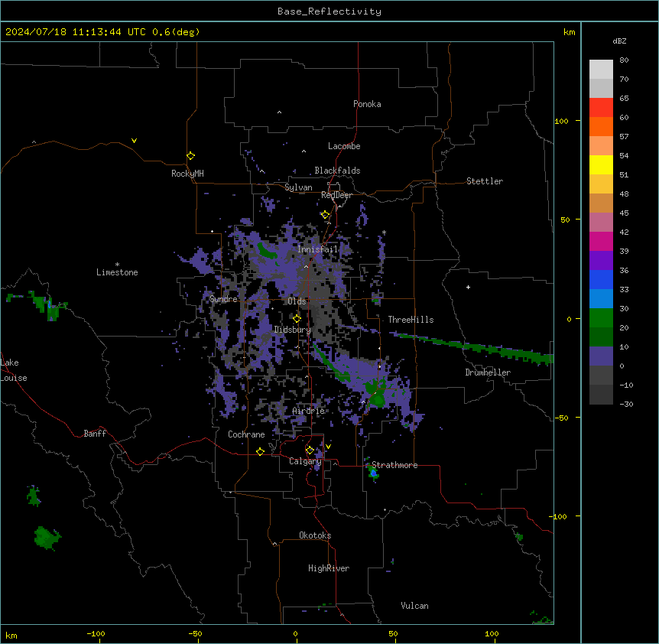The width and height of the screenshot is (659, 644).
Task: Click the Sundre town label
Action: tap(223, 299)
